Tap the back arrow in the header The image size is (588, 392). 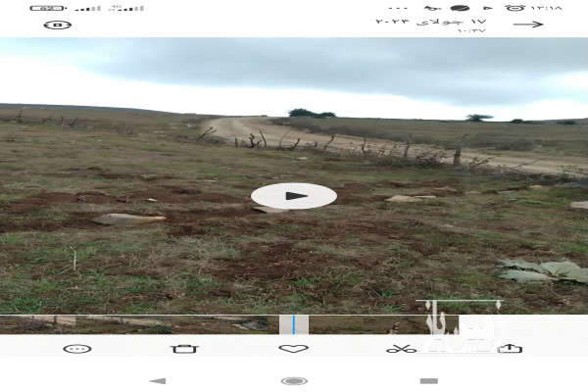tap(528, 24)
